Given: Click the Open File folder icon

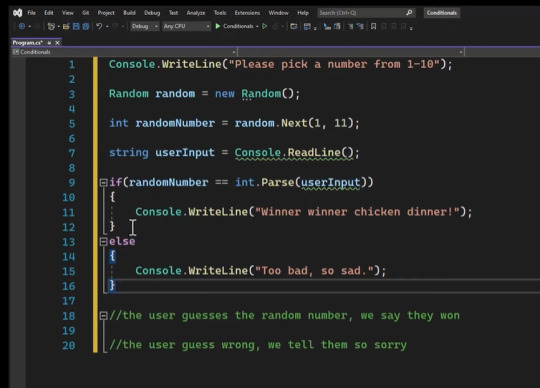Looking at the screenshot, I should click(66, 26).
